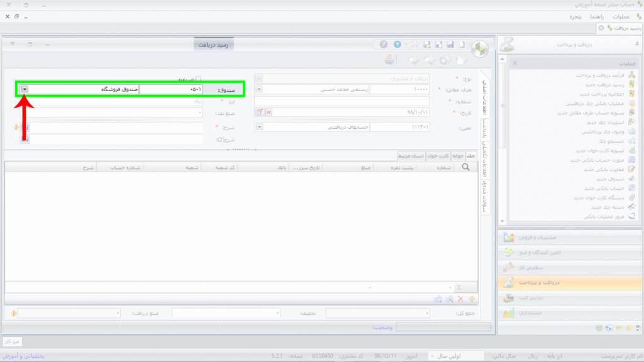Collapse the عملیات section with its chevron
The image size is (644, 362).
514,63
